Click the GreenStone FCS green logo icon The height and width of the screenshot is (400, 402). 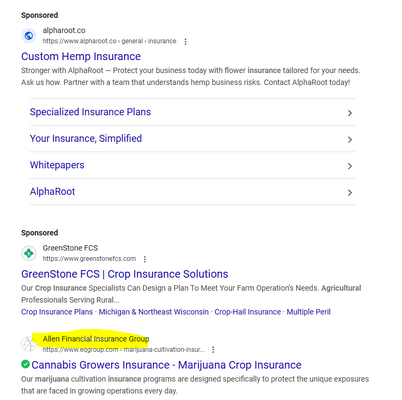pos(29,253)
